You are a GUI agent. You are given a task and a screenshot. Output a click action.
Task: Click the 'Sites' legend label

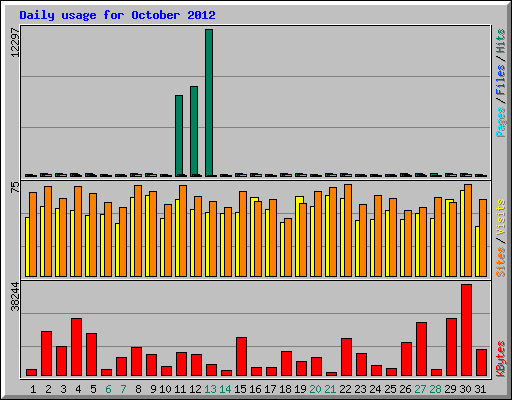pyautogui.click(x=500, y=262)
